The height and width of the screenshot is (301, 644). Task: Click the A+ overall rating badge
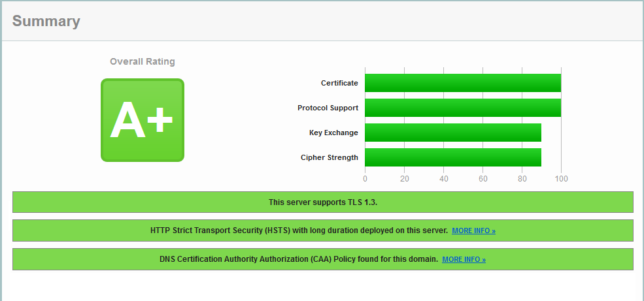[142, 120]
